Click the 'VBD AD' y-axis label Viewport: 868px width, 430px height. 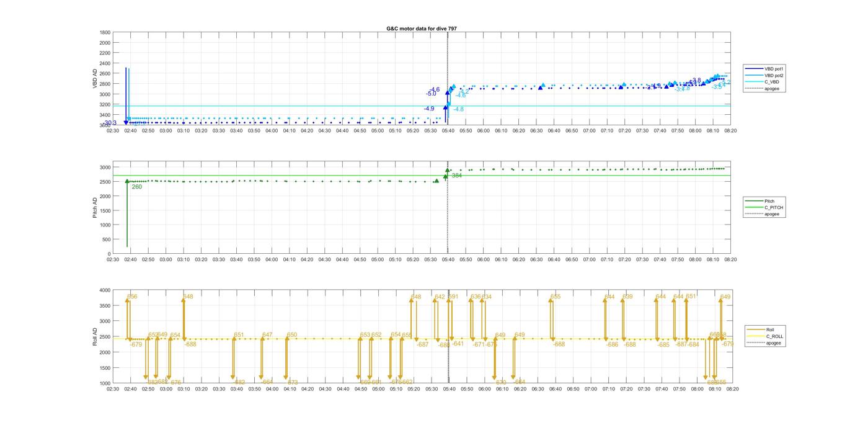(x=95, y=79)
